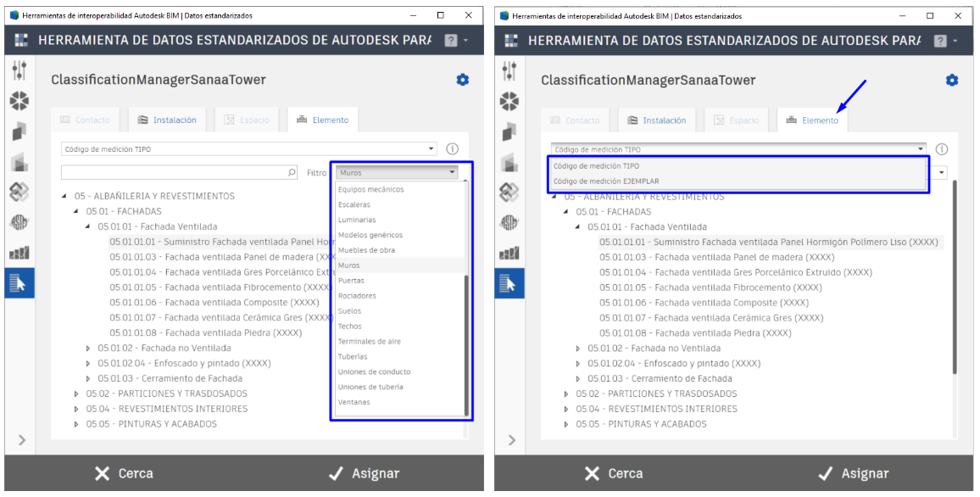This screenshot has height=497, width=980.
Task: Choose Terminales de aire from the Filtro list
Action: 370,341
